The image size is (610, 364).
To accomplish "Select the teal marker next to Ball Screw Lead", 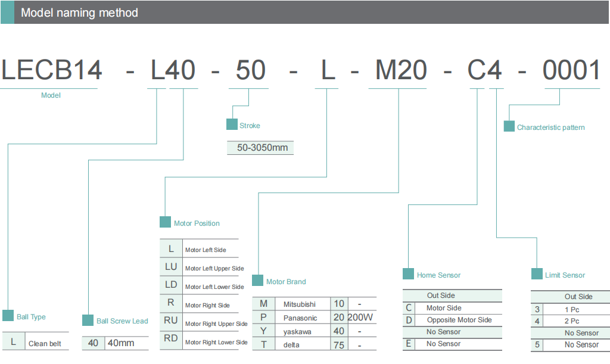I will click(x=88, y=320).
